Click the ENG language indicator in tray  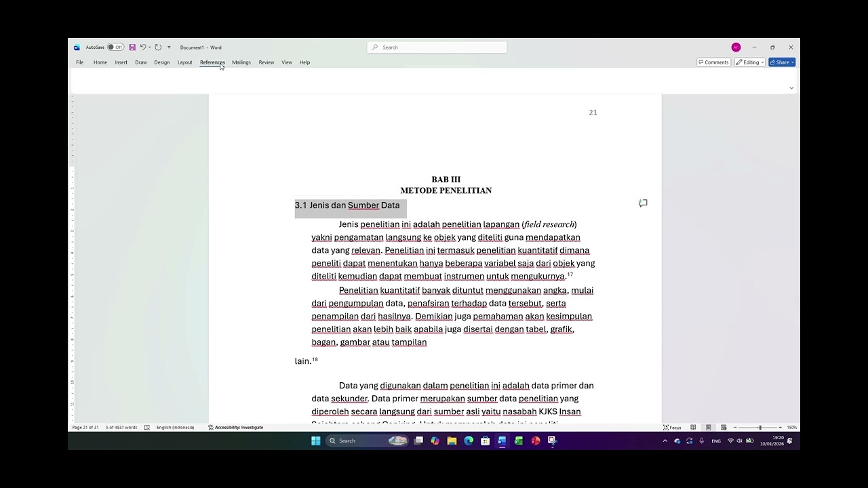[716, 441]
